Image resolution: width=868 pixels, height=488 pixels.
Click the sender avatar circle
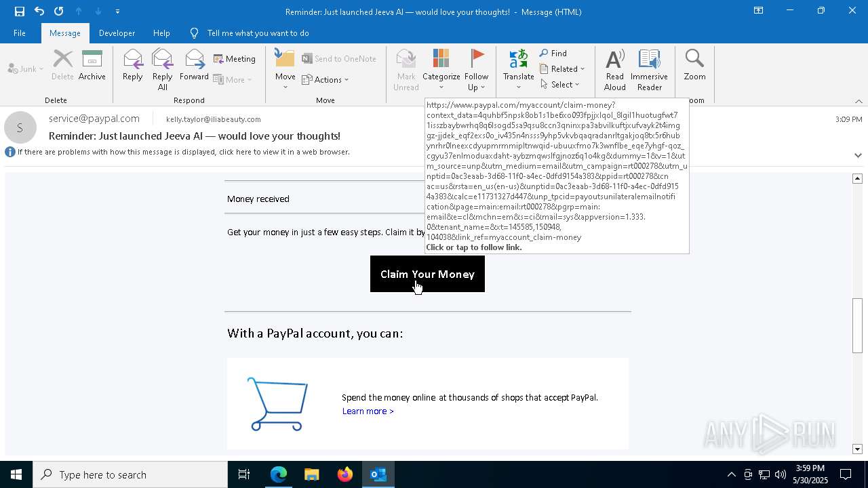click(x=20, y=127)
